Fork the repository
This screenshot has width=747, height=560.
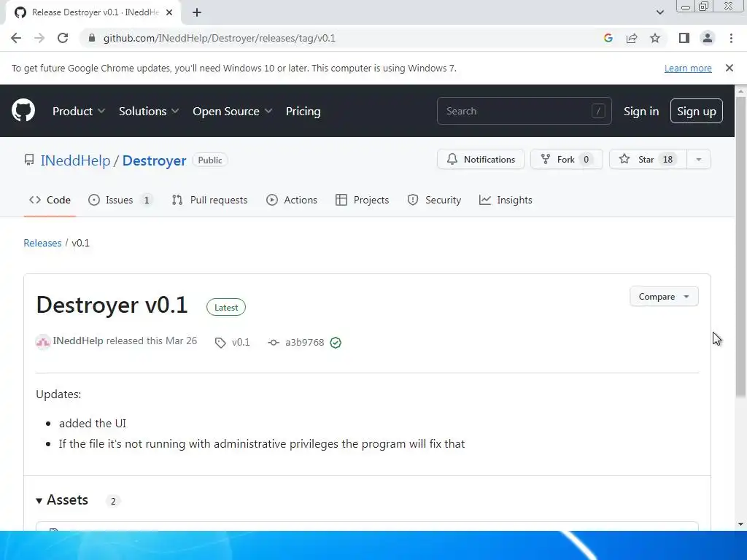coord(566,160)
